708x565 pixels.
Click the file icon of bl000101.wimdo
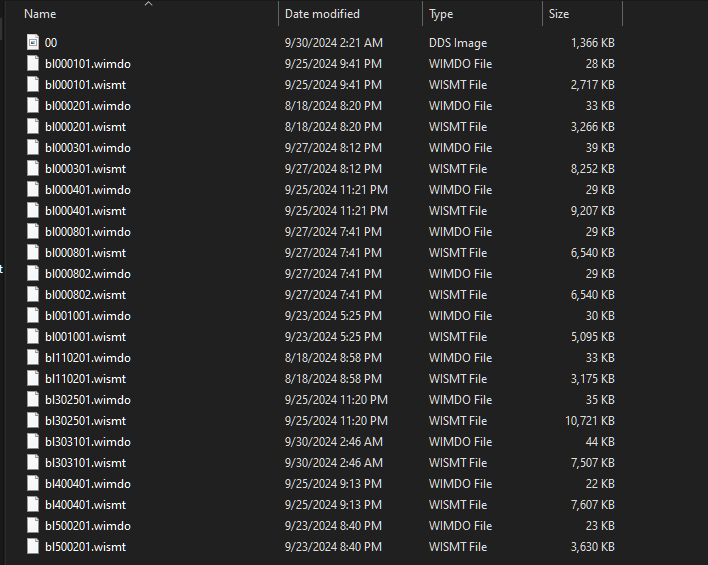(33, 64)
